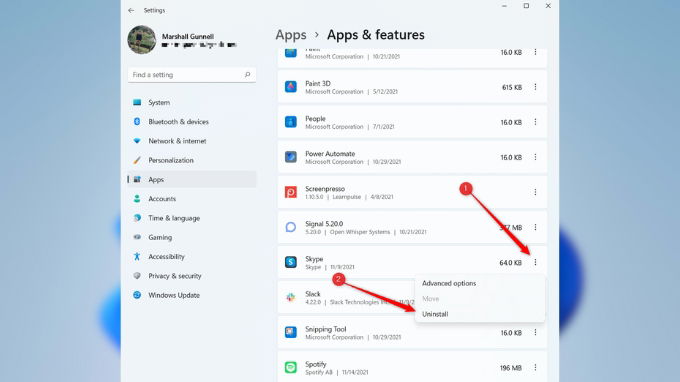Click the Apps breadcrumb link
Screen dimensions: 680x382
[291, 35]
